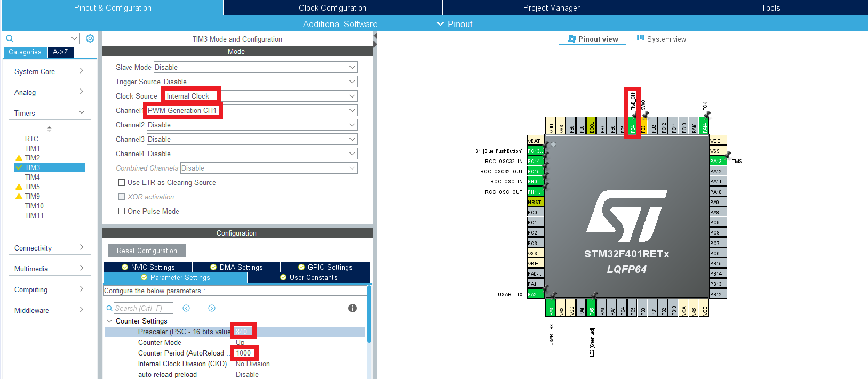Screen dimensions: 868x379
Task: Select TIM1 in the Timers list
Action: click(33, 148)
